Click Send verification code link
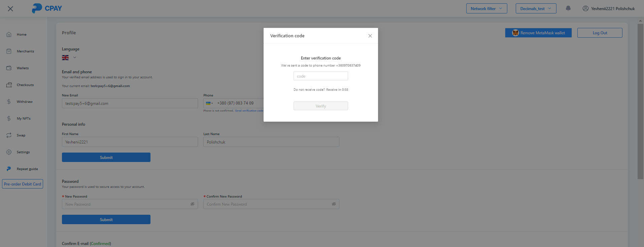The height and width of the screenshot is (247, 644). [249, 111]
